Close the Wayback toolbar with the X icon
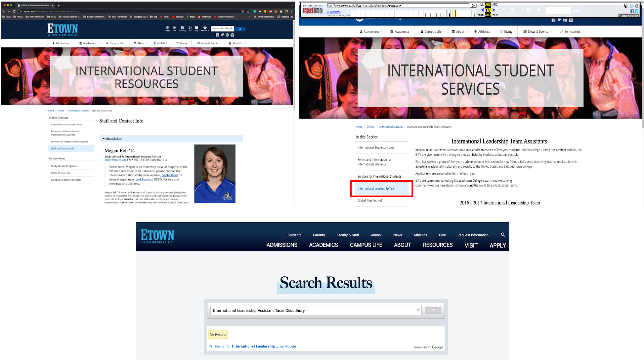644x360 pixels. [x=637, y=6]
